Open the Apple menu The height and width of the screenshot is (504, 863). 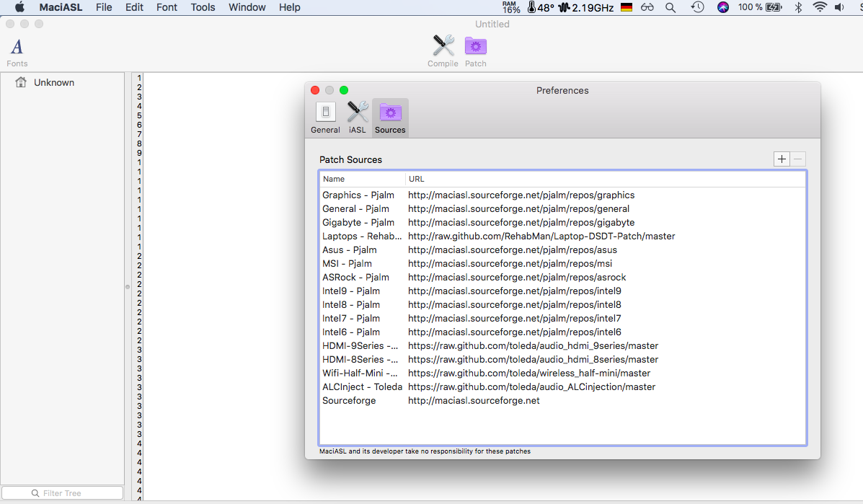point(19,7)
